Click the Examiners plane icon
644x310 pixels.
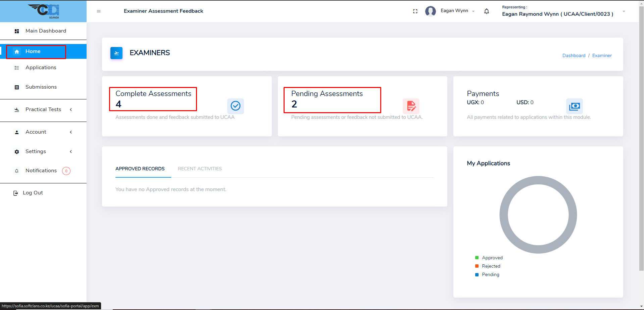tap(116, 53)
